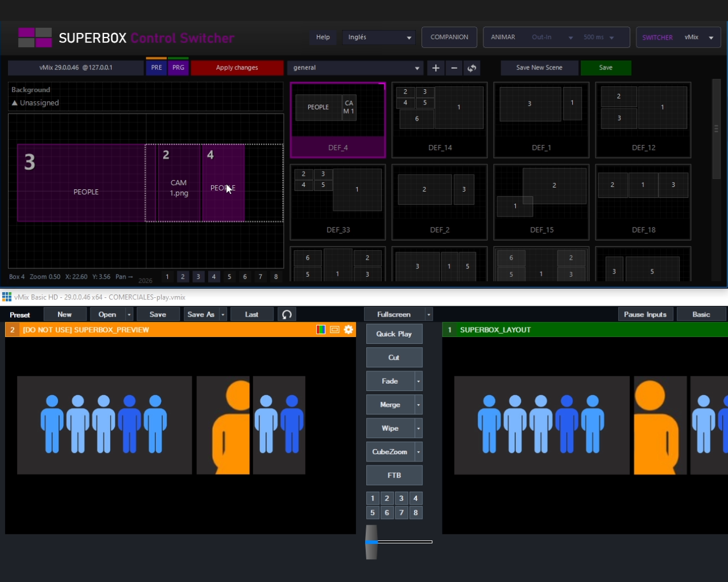Click the scenes panel vertical scrollbar
728x582 pixels.
pos(717,130)
